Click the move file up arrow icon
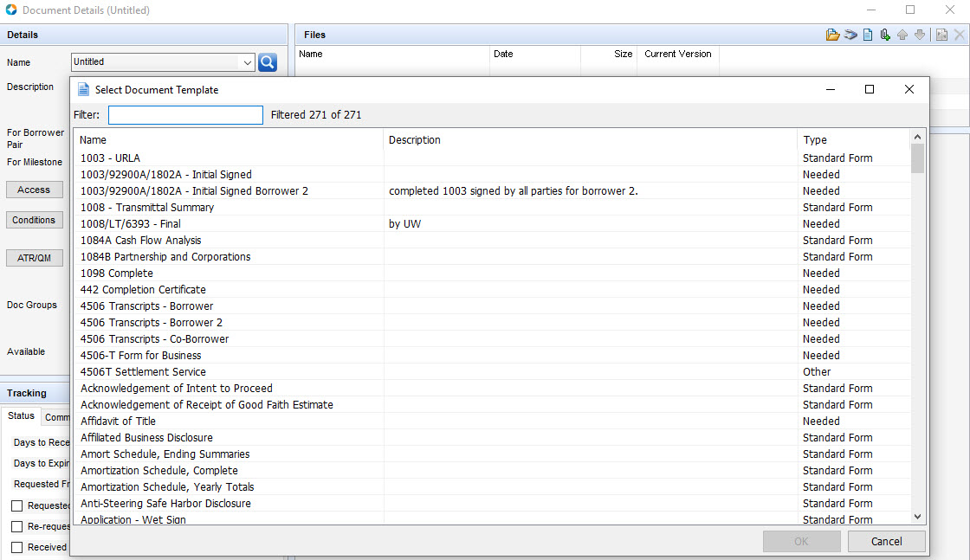 [x=902, y=35]
